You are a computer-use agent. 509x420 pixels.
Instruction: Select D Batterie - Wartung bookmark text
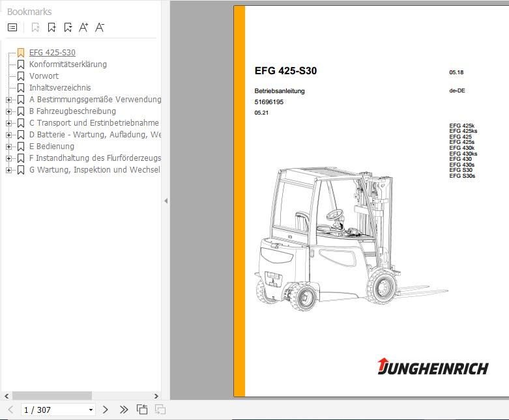(95, 134)
